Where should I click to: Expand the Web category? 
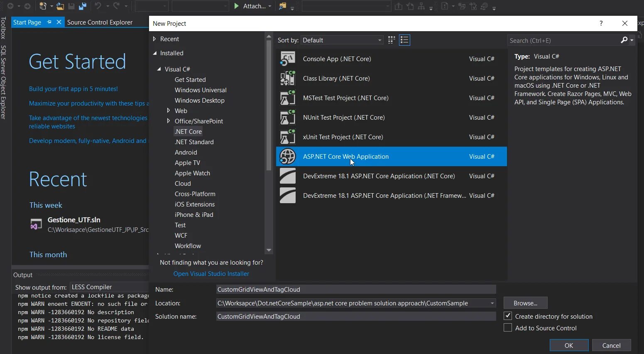coord(168,111)
